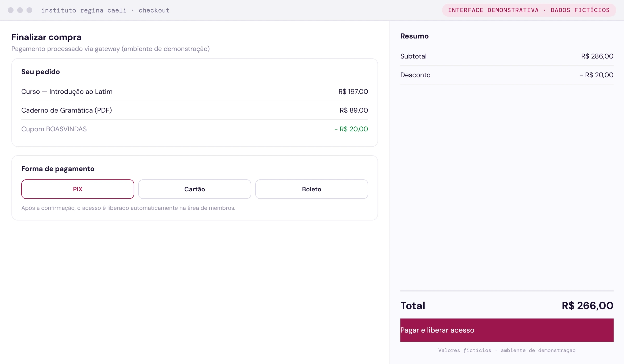Click the Subtotal label

pos(413,56)
